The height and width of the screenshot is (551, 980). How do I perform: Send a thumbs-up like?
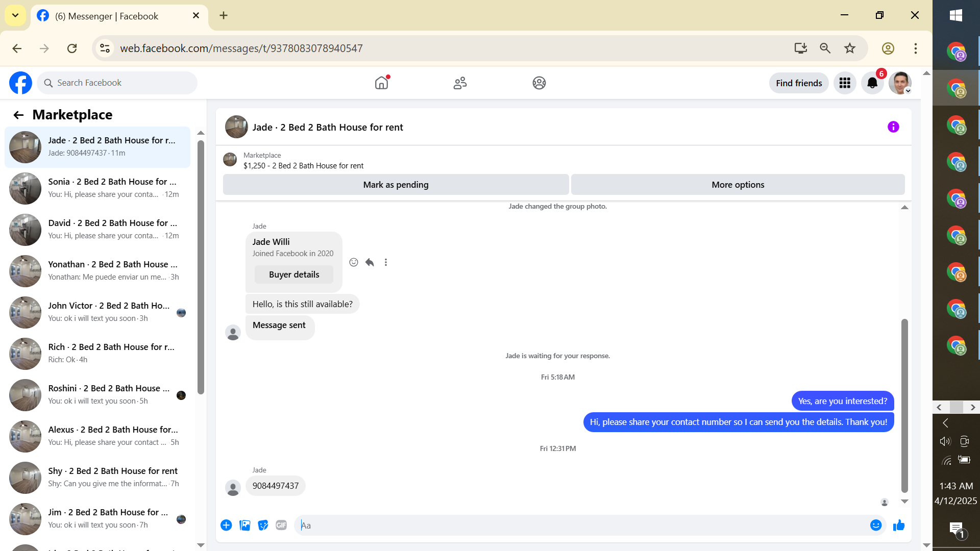tap(899, 525)
